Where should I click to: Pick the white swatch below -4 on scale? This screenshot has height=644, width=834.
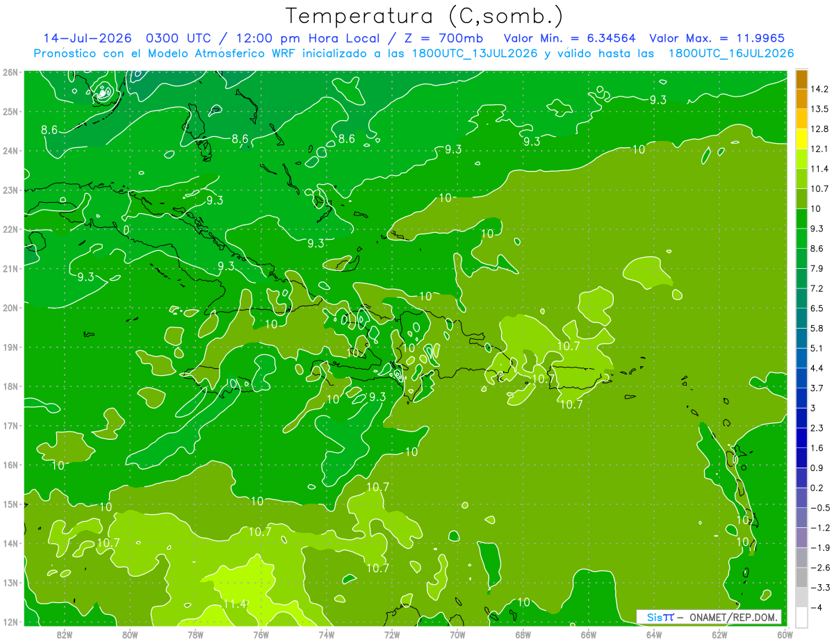click(801, 618)
